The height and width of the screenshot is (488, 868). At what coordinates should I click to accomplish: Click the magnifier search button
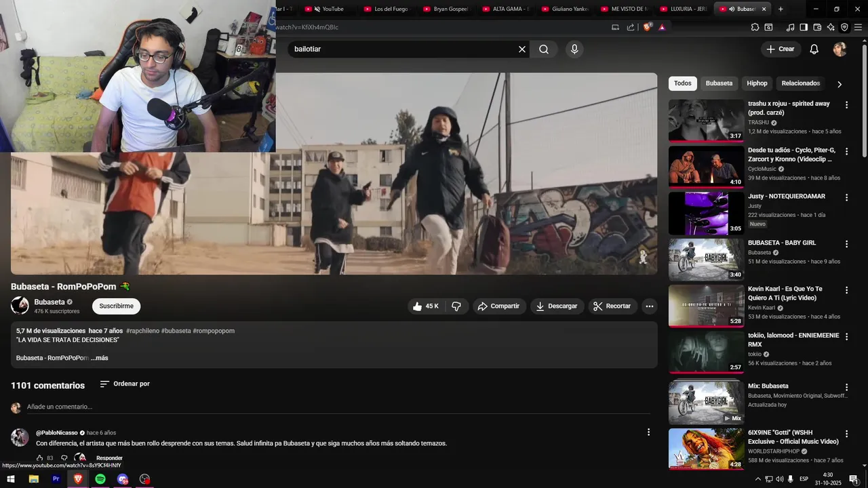[x=544, y=49]
